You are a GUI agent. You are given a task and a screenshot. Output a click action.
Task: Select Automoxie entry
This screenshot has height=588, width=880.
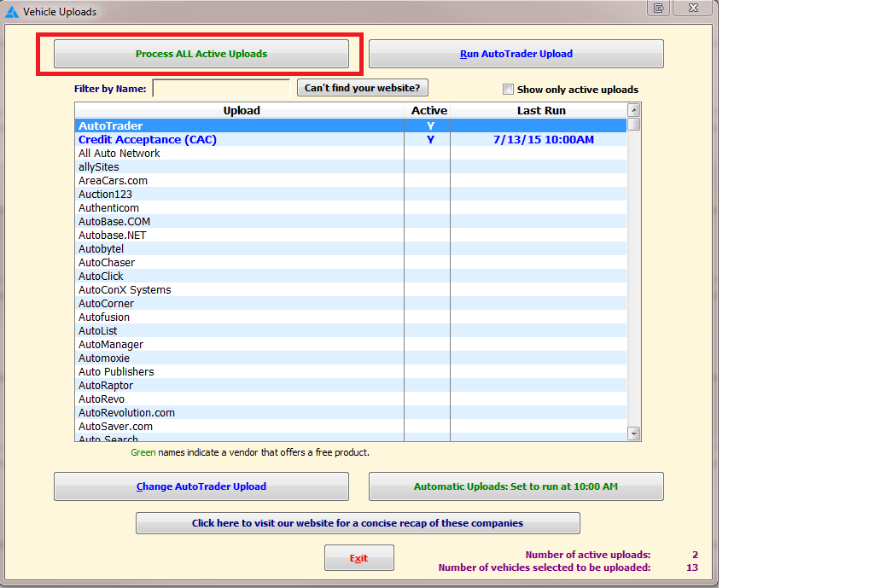click(x=351, y=358)
